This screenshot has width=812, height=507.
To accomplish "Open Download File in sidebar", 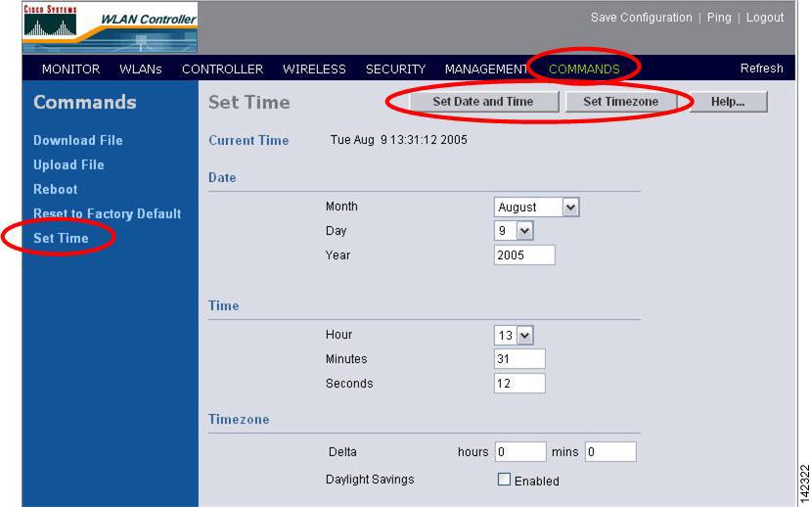I will (x=77, y=140).
